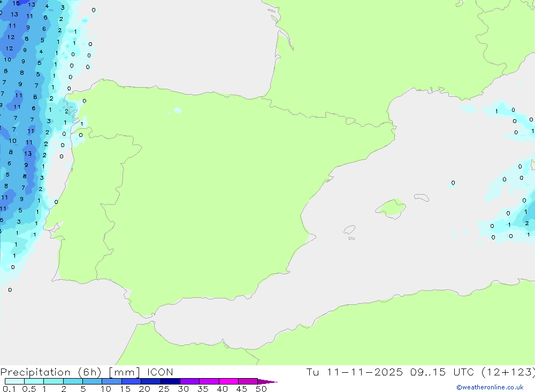Click the "30" legend tick label

pyautogui.click(x=184, y=389)
